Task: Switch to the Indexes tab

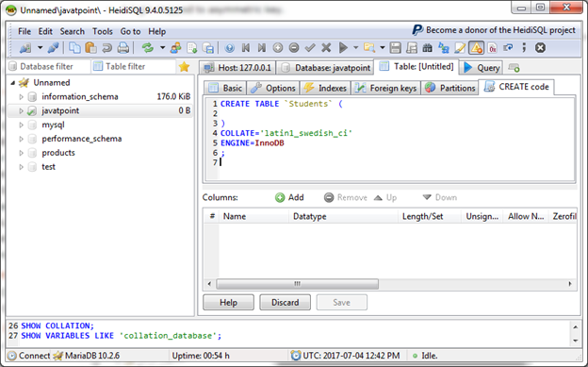Action: [325, 88]
